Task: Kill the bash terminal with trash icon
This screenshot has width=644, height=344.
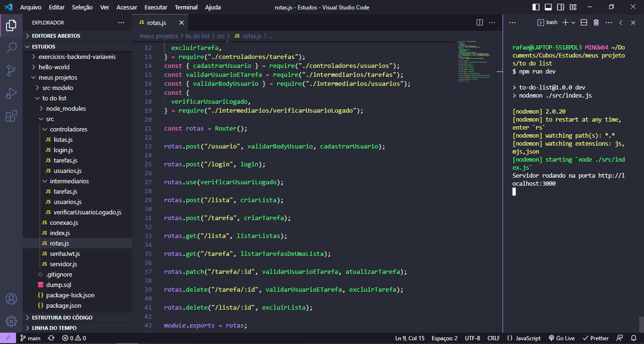Action: (595, 22)
